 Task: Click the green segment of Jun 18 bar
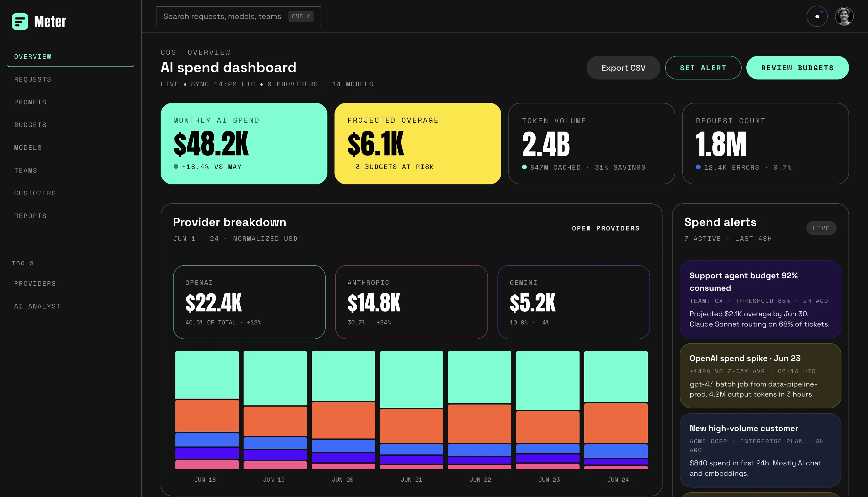[x=207, y=375]
